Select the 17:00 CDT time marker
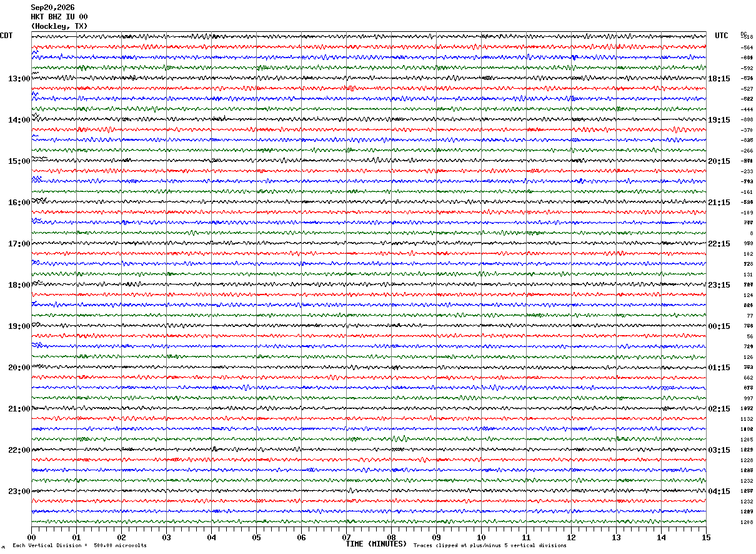The height and width of the screenshot is (554, 756). (x=19, y=244)
